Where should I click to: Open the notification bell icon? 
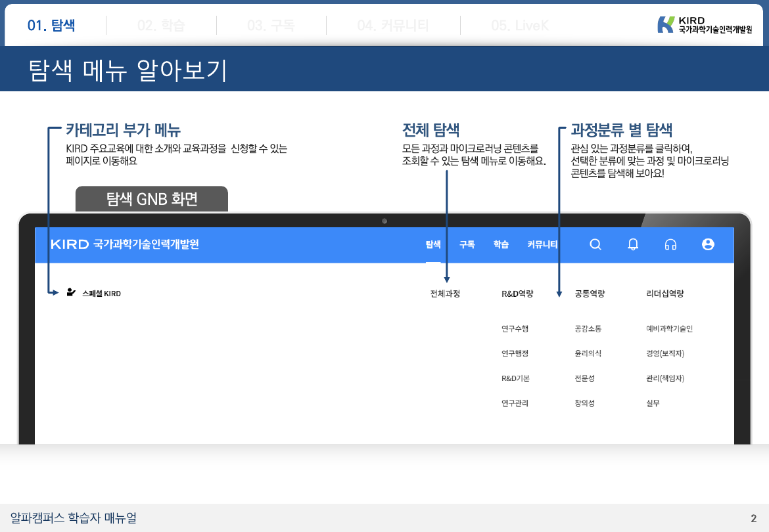633,244
